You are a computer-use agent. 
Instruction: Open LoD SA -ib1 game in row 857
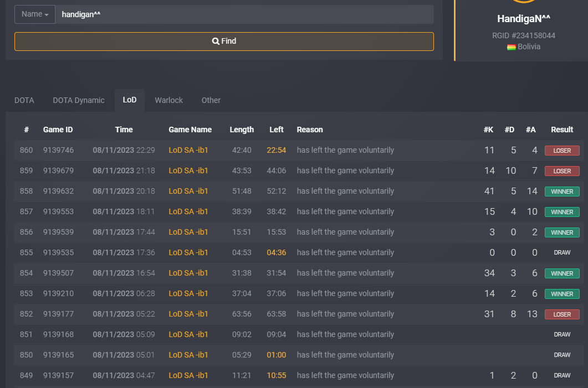click(x=188, y=211)
